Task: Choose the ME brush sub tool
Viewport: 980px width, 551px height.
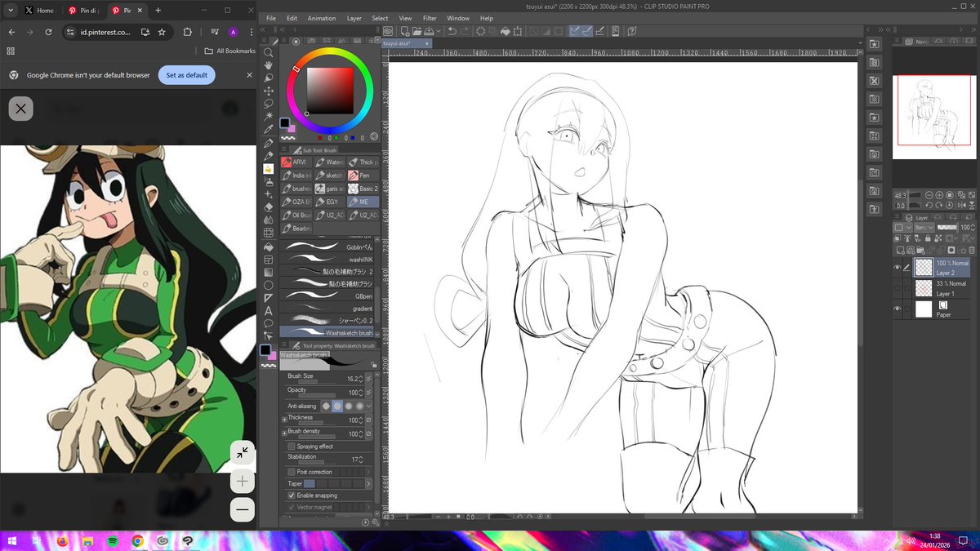Action: click(363, 201)
